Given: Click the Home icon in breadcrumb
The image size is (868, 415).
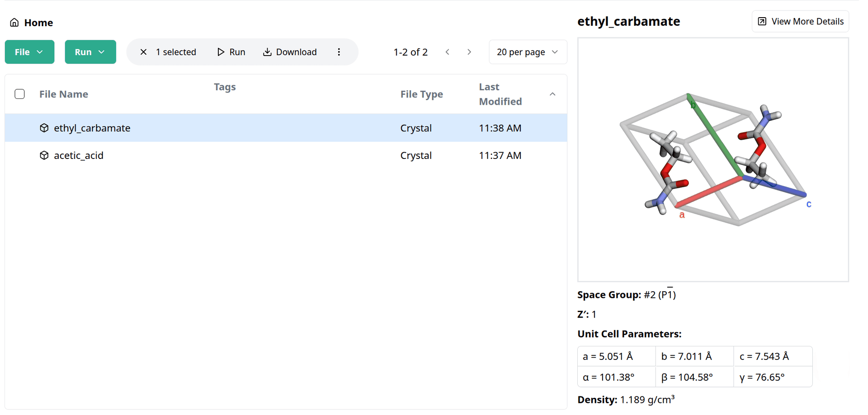Looking at the screenshot, I should pyautogui.click(x=14, y=23).
